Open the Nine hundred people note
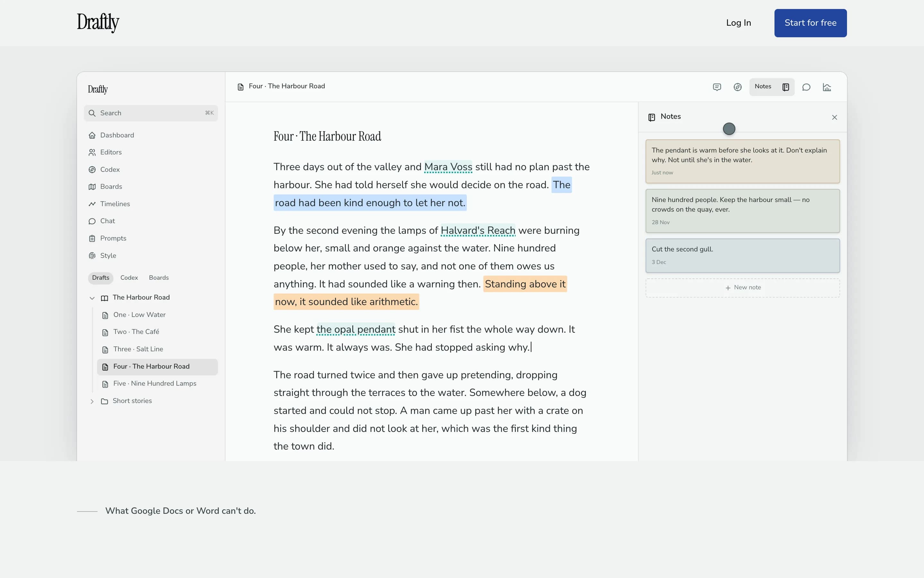The height and width of the screenshot is (578, 924). point(742,211)
